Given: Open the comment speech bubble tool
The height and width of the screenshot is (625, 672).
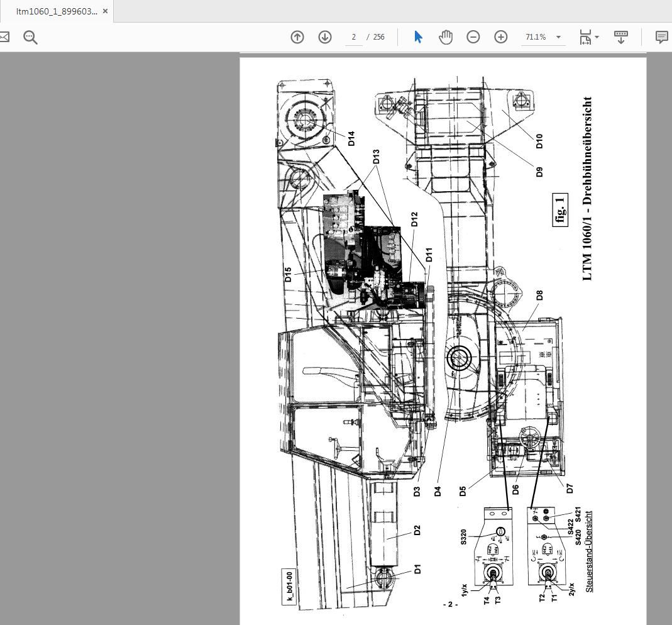Looking at the screenshot, I should (662, 37).
